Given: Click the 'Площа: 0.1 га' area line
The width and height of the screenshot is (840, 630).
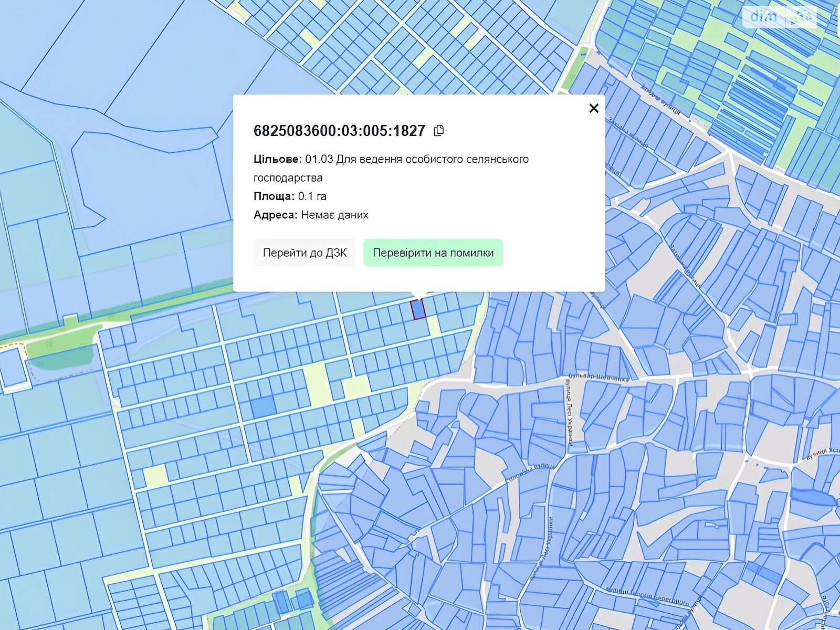Looking at the screenshot, I should pyautogui.click(x=290, y=196).
